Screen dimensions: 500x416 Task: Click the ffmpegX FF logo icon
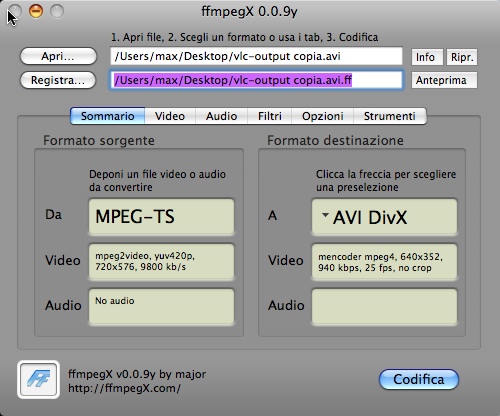[x=38, y=379]
